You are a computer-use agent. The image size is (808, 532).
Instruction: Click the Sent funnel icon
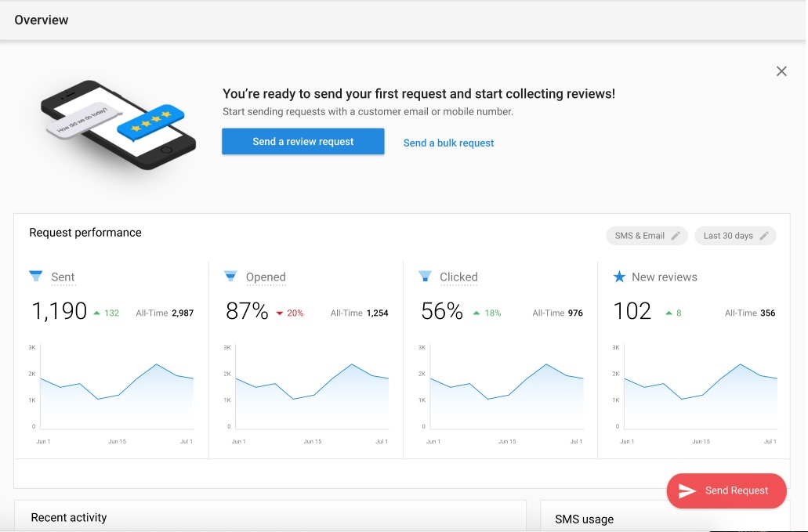[36, 276]
